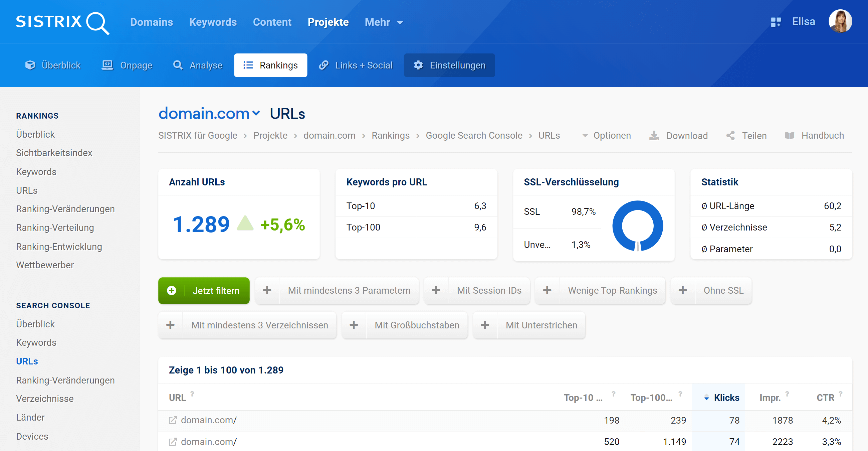
Task: Click the Download icon
Action: [x=654, y=136]
